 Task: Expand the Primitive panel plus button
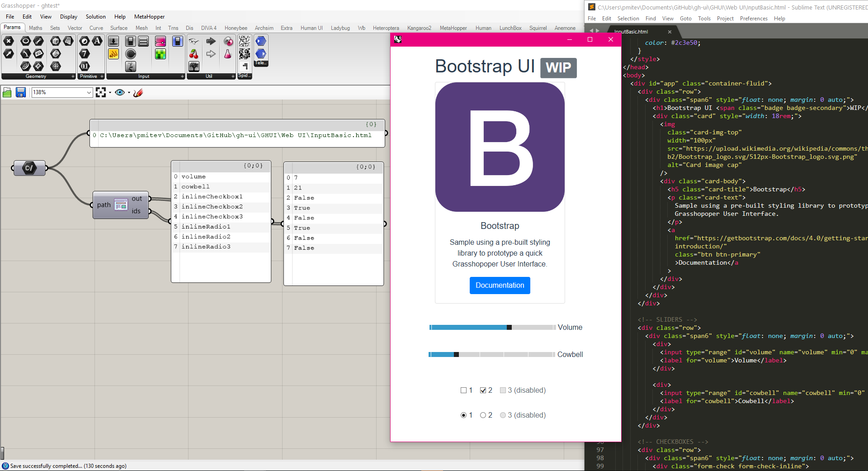tap(102, 76)
